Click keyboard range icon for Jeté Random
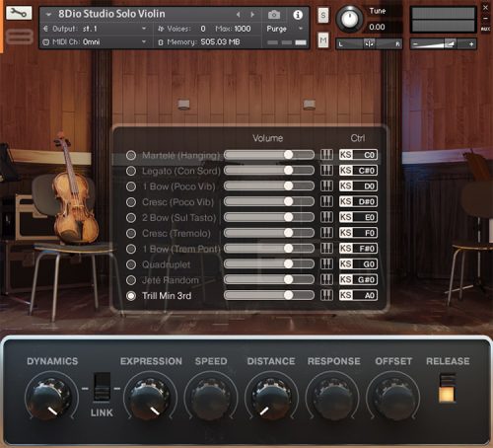 click(326, 280)
